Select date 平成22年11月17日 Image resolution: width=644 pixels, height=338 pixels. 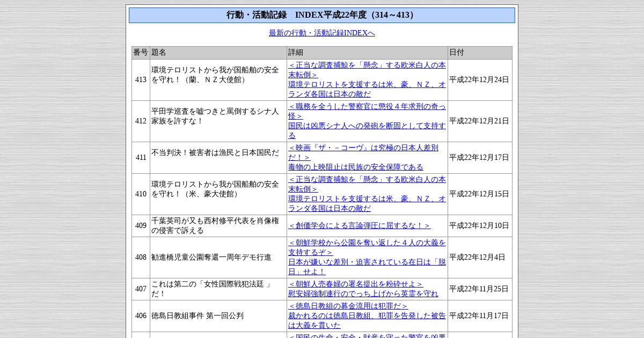(x=479, y=316)
